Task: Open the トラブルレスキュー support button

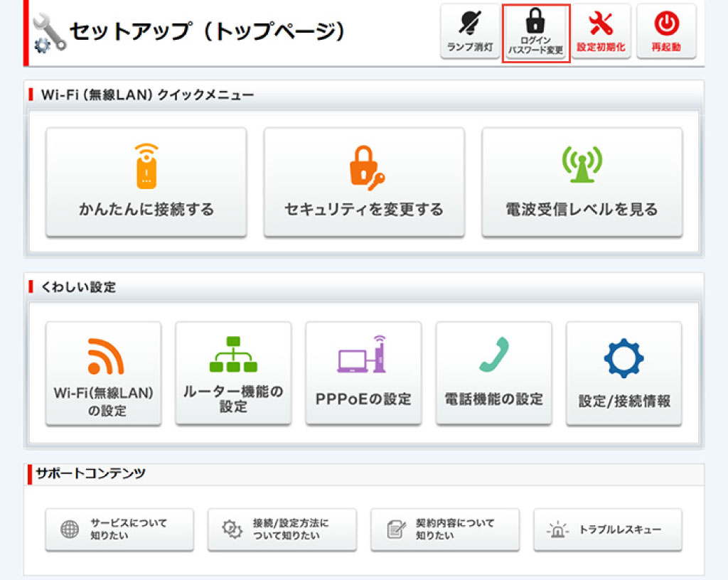Action: point(608,530)
